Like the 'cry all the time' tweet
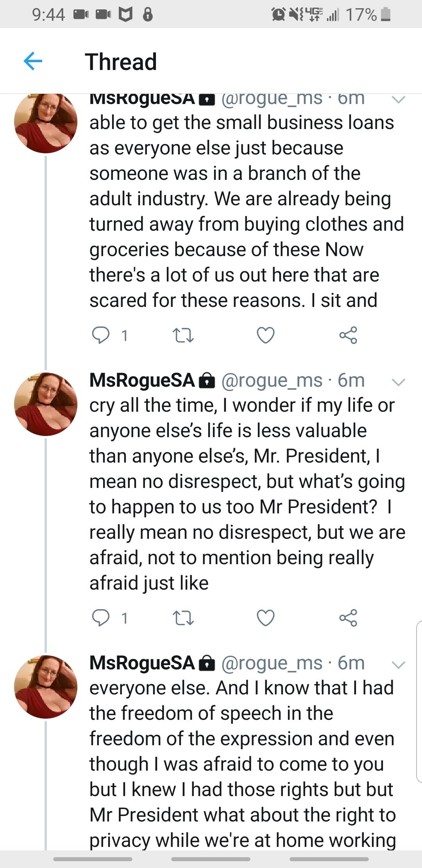The image size is (422, 868). coord(266,618)
